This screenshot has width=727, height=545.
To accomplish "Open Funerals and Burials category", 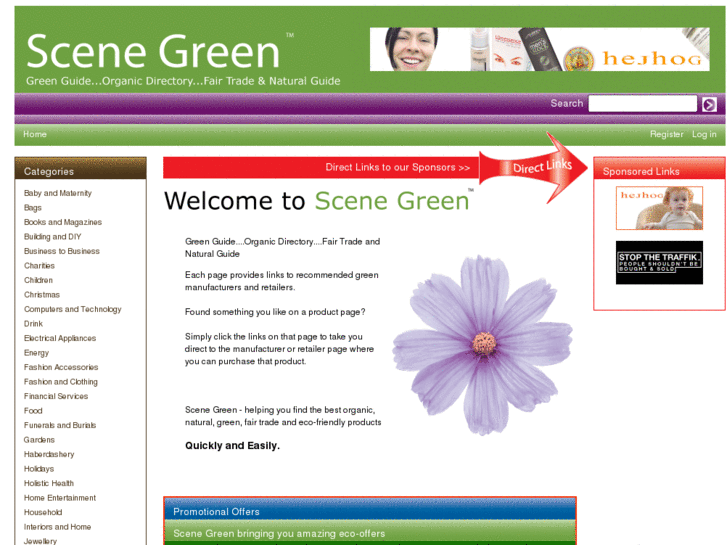I will (60, 425).
